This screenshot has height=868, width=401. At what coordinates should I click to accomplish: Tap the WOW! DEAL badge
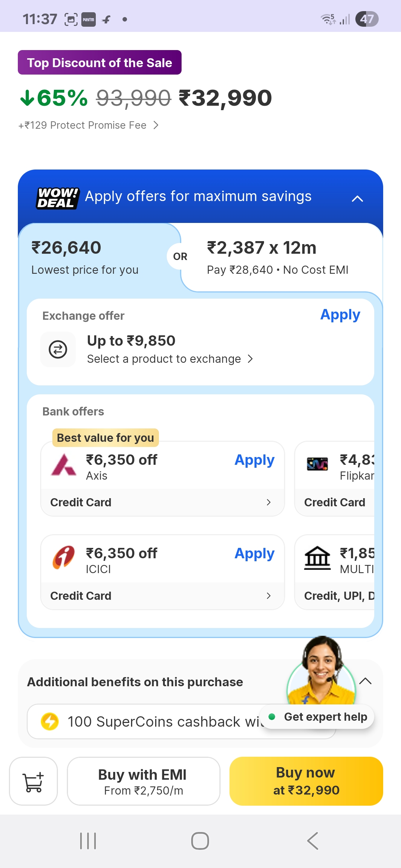tap(58, 198)
